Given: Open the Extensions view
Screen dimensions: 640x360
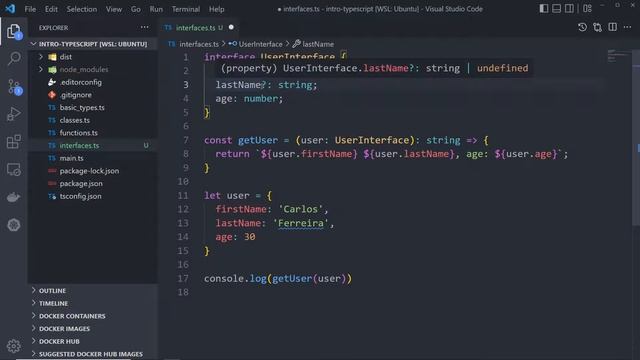Looking at the screenshot, I should (13, 142).
